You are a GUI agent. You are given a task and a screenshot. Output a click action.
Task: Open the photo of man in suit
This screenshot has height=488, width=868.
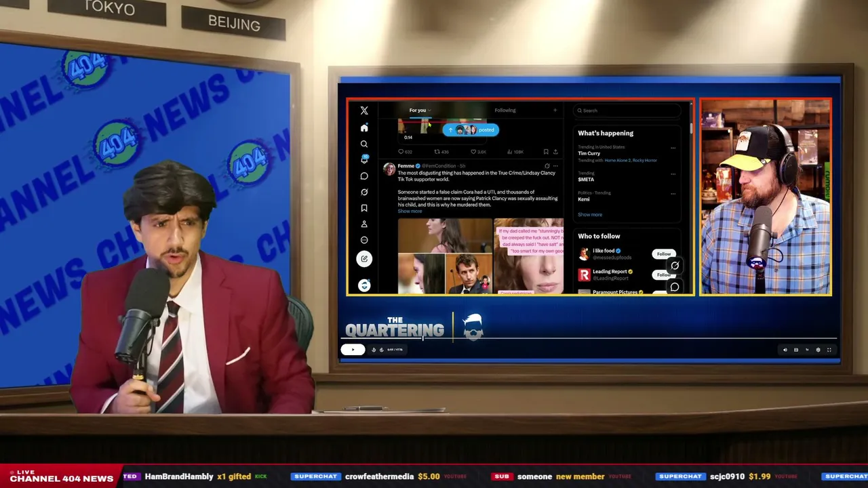(469, 274)
